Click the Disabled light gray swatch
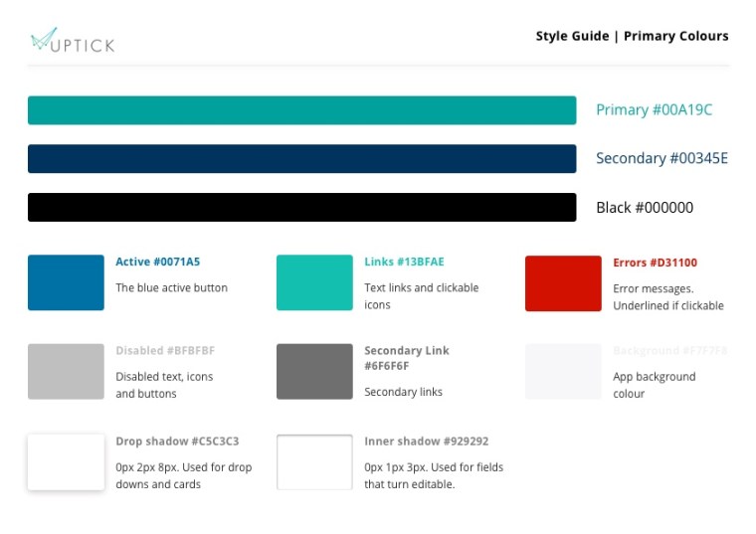 pyautogui.click(x=66, y=371)
